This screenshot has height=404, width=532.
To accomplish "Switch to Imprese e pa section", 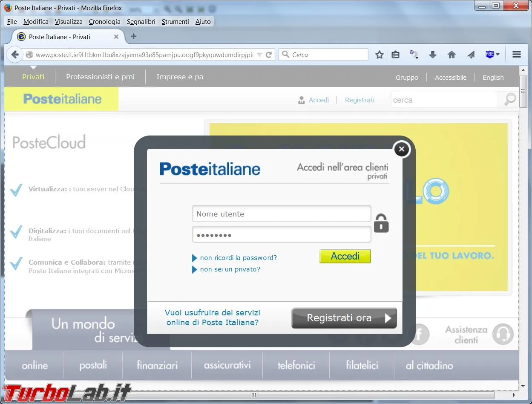I will click(x=180, y=77).
